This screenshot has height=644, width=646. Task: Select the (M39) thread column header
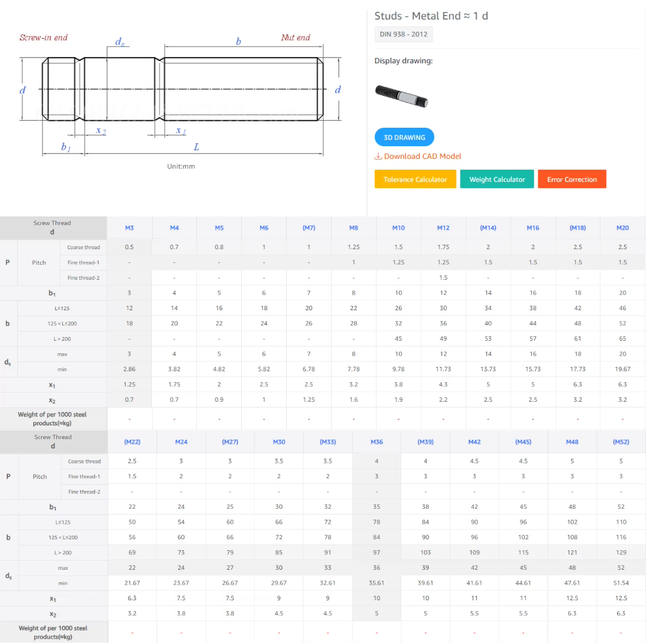[425, 442]
